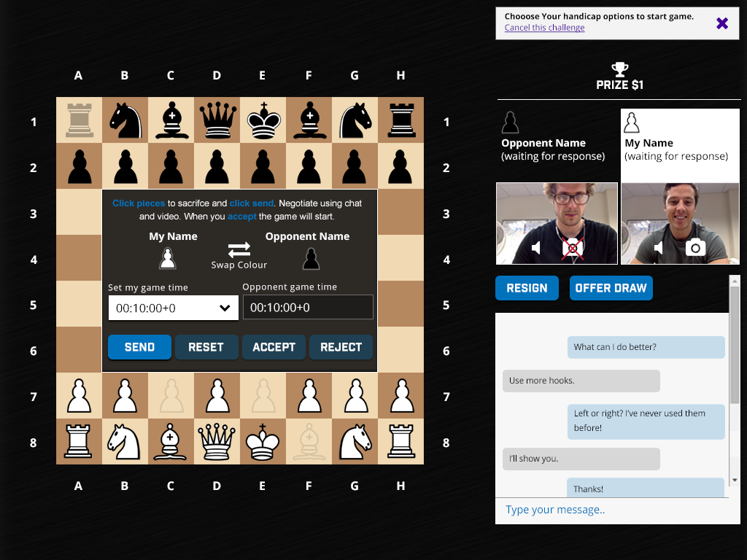Screen dimensions: 747x560
Task: Close the handicap options notification
Action: click(x=721, y=23)
